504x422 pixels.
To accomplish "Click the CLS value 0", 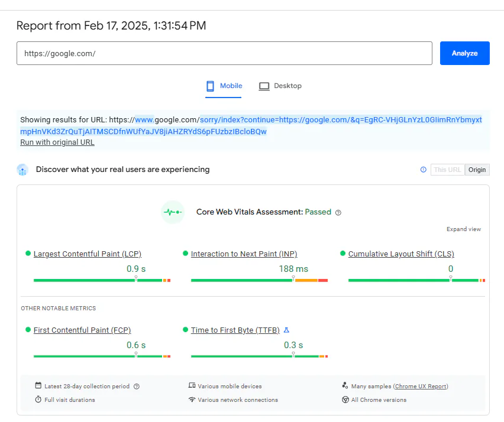I will coord(451,269).
